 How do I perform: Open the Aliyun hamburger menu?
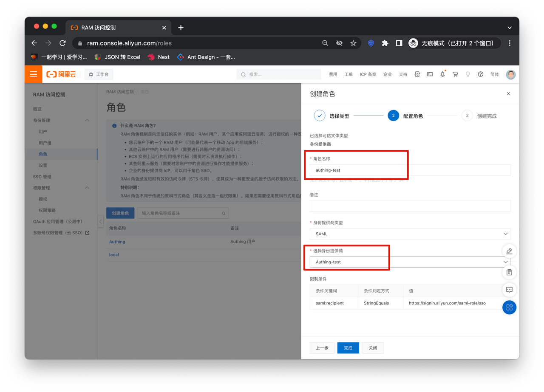pyautogui.click(x=34, y=74)
